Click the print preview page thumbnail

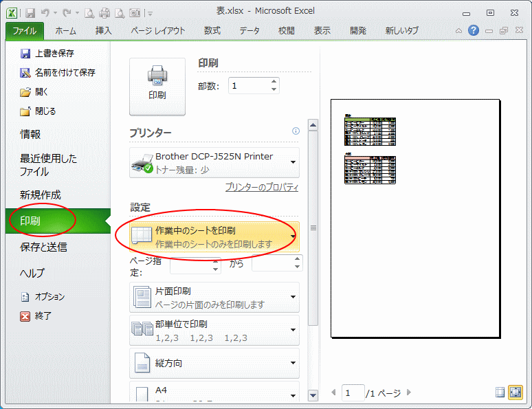[x=415, y=218]
